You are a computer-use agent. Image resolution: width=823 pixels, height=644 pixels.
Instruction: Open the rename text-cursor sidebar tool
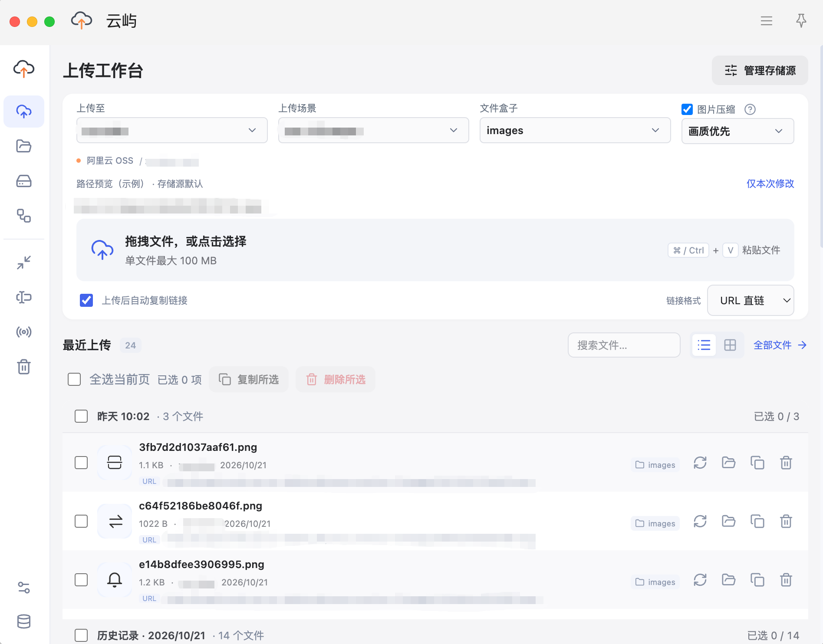click(24, 297)
